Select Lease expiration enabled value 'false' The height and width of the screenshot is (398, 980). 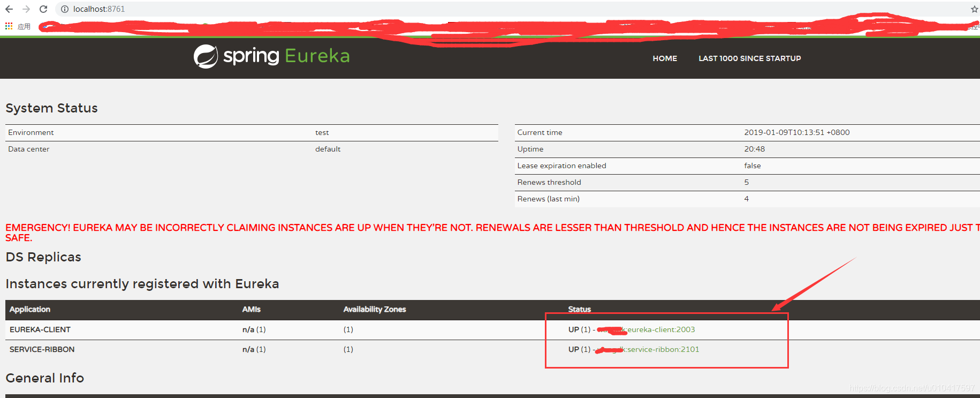[x=753, y=166]
